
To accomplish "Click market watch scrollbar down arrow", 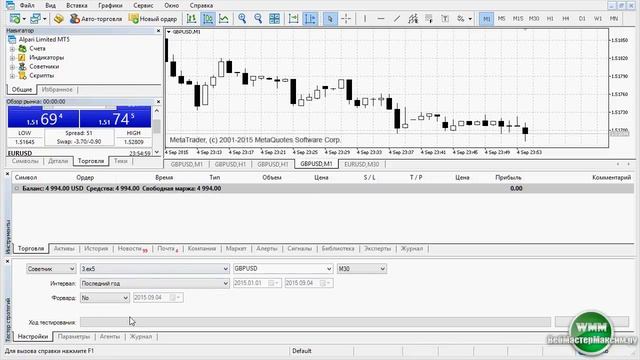I will 157,152.
